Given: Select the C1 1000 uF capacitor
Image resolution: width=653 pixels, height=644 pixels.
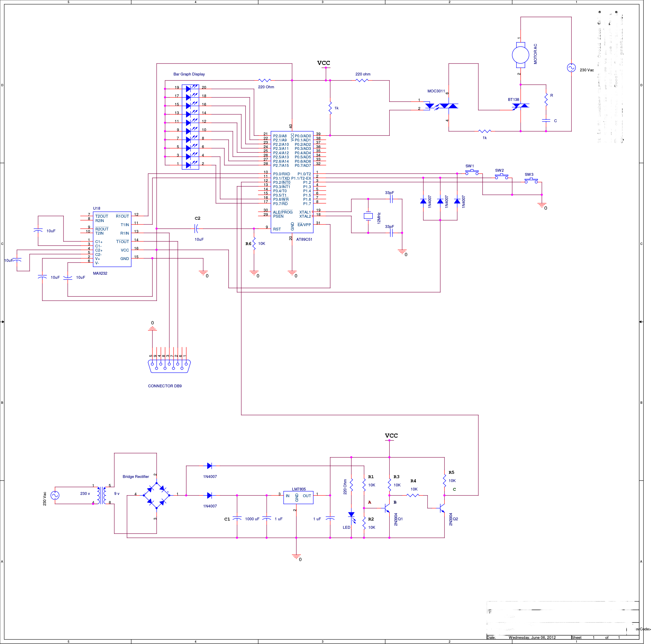Looking at the screenshot, I should (x=237, y=518).
